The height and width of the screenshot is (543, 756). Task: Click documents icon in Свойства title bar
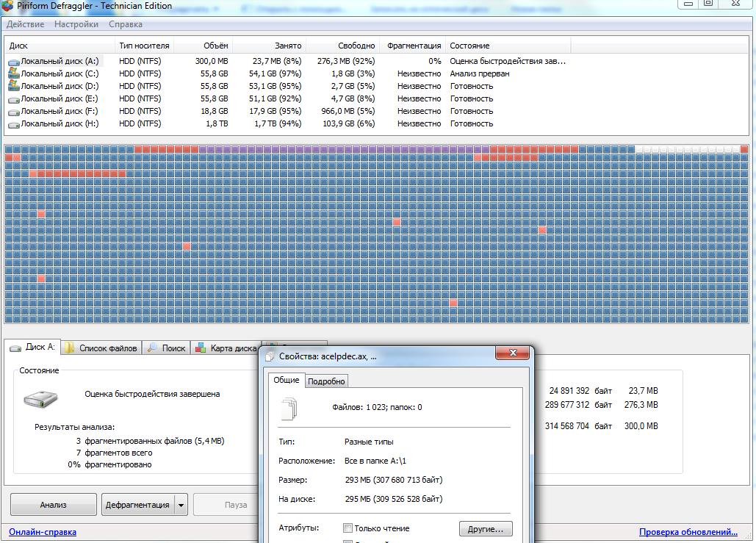270,356
